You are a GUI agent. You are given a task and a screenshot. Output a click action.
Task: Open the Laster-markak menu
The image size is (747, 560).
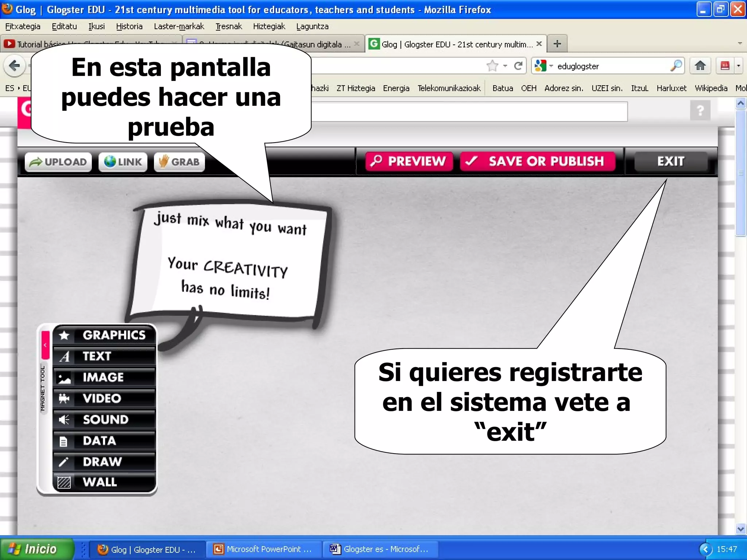[179, 27]
